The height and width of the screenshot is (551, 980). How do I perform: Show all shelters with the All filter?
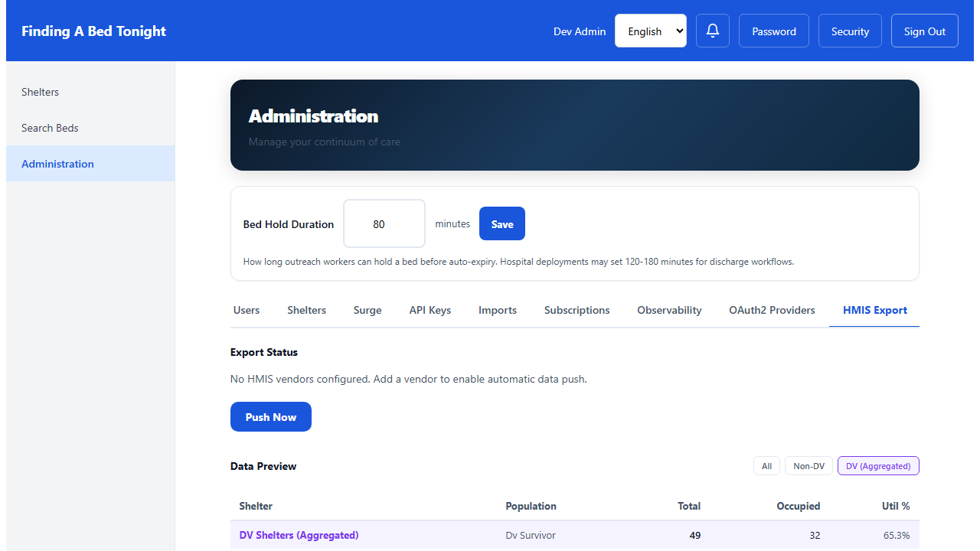click(766, 465)
